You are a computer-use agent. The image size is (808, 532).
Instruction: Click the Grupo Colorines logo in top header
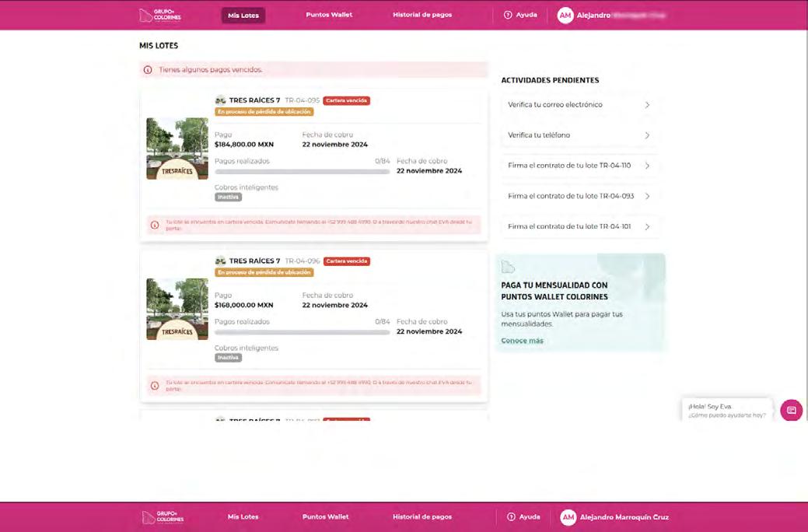160,15
